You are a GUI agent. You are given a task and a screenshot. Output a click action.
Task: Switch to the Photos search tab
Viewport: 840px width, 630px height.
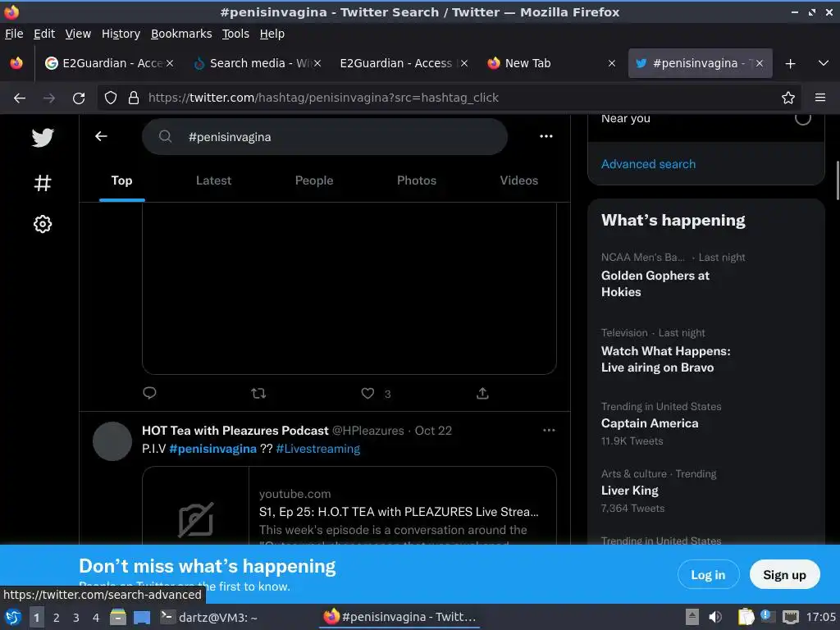(416, 180)
